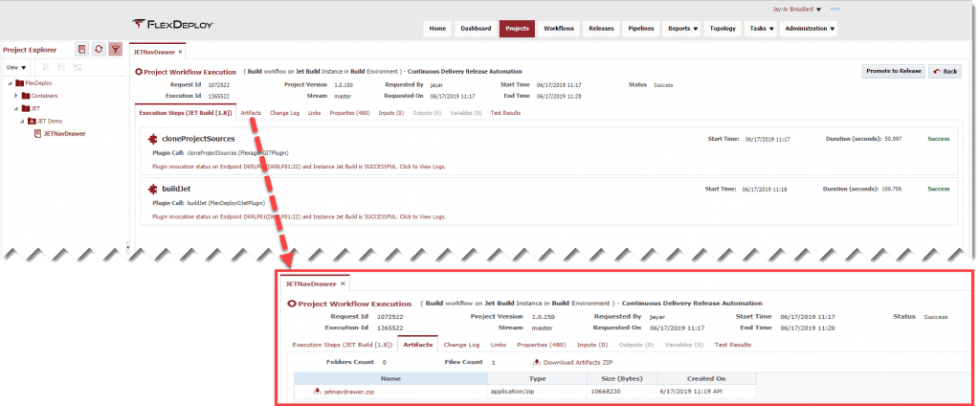The width and height of the screenshot is (980, 406).
Task: Open Test Results tab in inset panel
Action: (732, 345)
